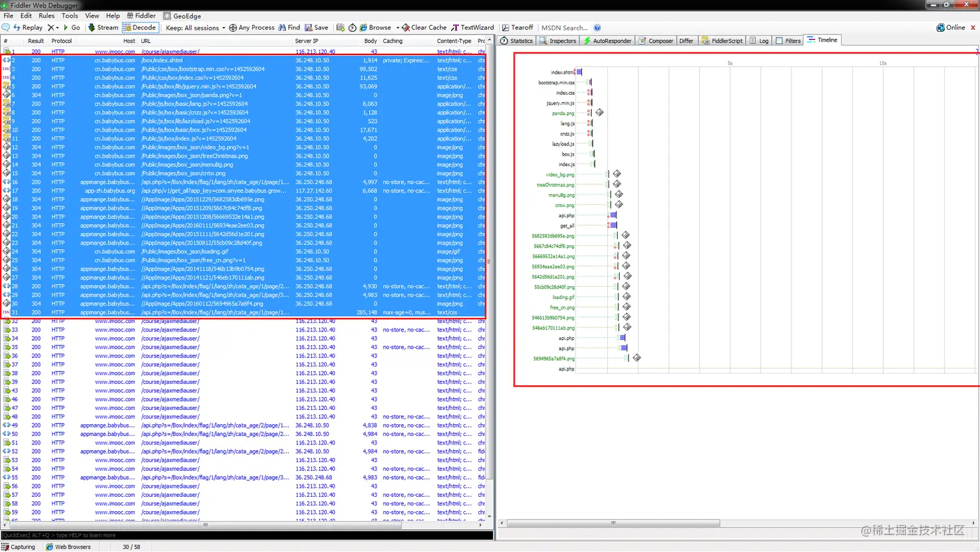This screenshot has width=980, height=552.
Task: Toggle the Decode button
Action: tap(139, 28)
